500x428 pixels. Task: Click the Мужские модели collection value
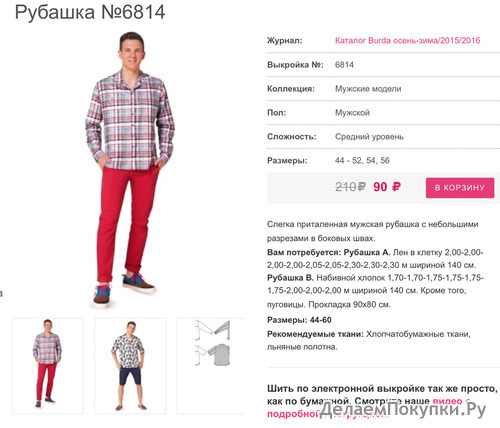368,89
